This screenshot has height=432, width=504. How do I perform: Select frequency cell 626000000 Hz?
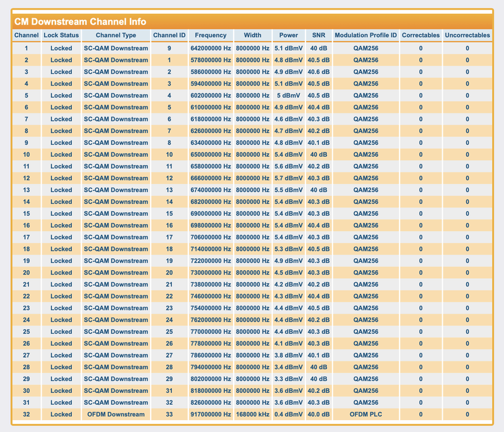[x=210, y=131]
